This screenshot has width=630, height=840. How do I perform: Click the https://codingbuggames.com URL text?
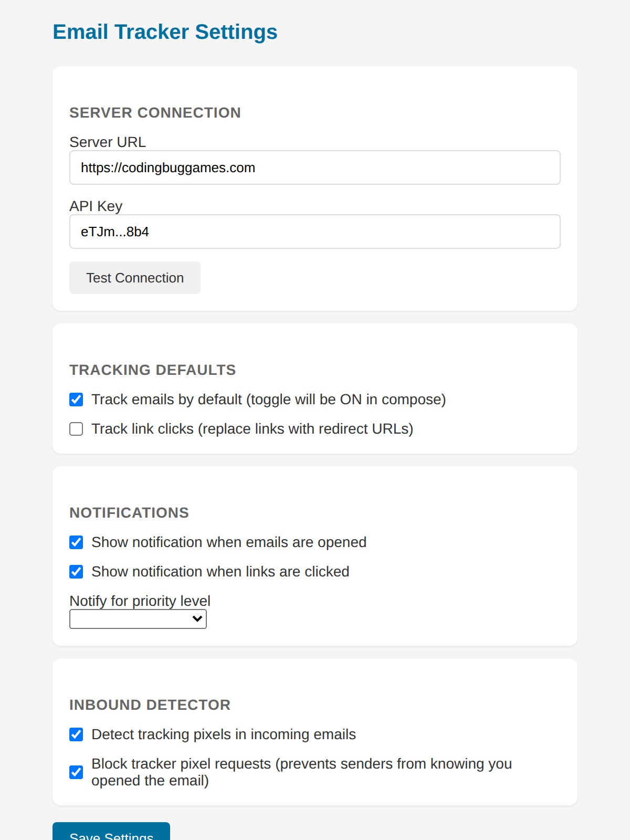click(x=168, y=167)
